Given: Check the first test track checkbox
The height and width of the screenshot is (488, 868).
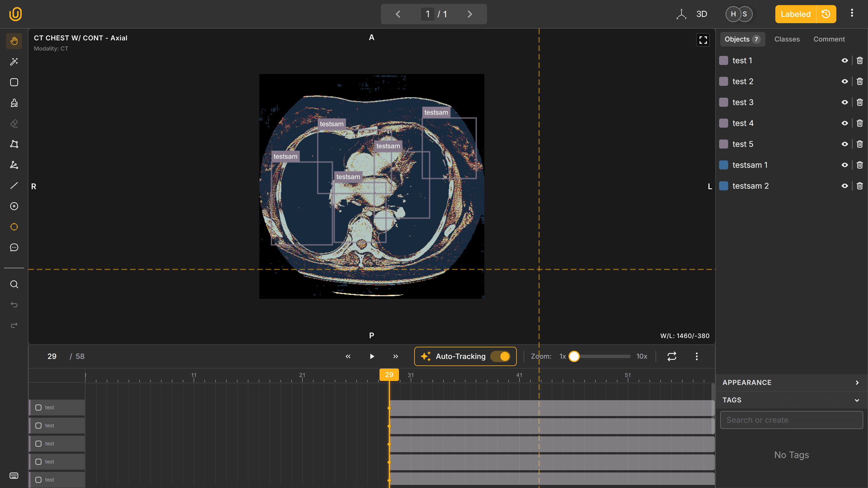Looking at the screenshot, I should click(x=38, y=408).
